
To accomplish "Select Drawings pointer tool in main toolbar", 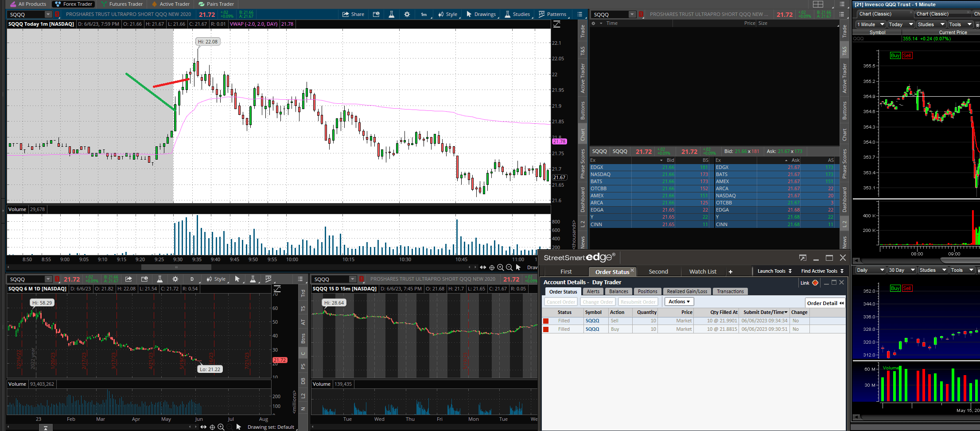I will click(481, 14).
